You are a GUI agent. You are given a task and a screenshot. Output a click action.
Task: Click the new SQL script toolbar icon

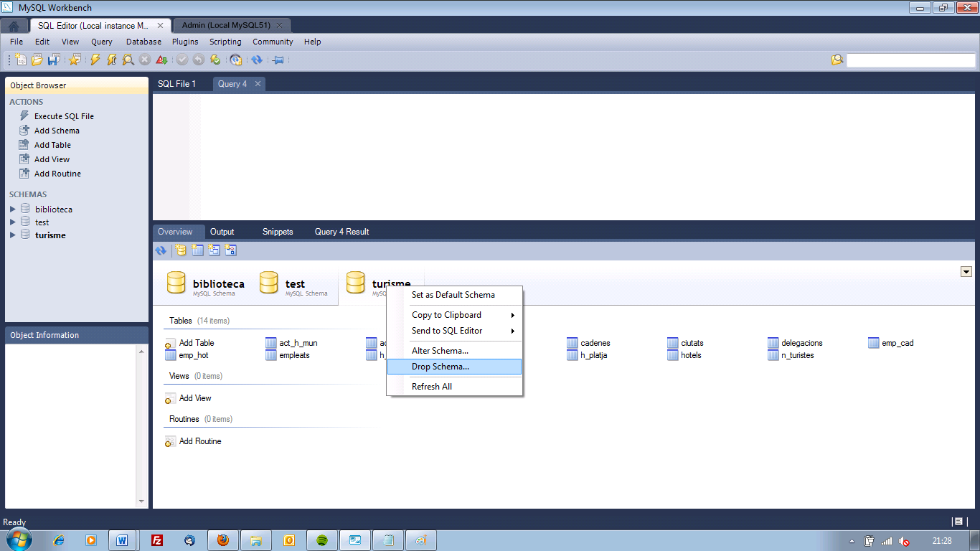[21, 60]
